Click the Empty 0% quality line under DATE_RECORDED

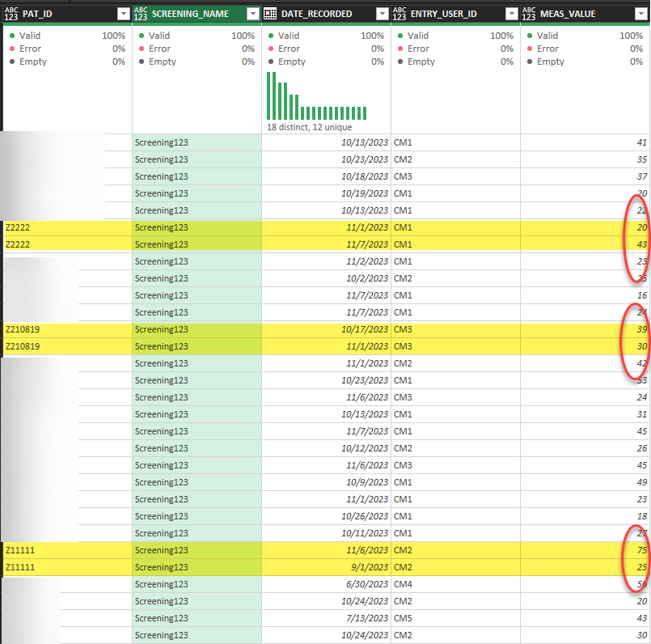pyautogui.click(x=327, y=61)
